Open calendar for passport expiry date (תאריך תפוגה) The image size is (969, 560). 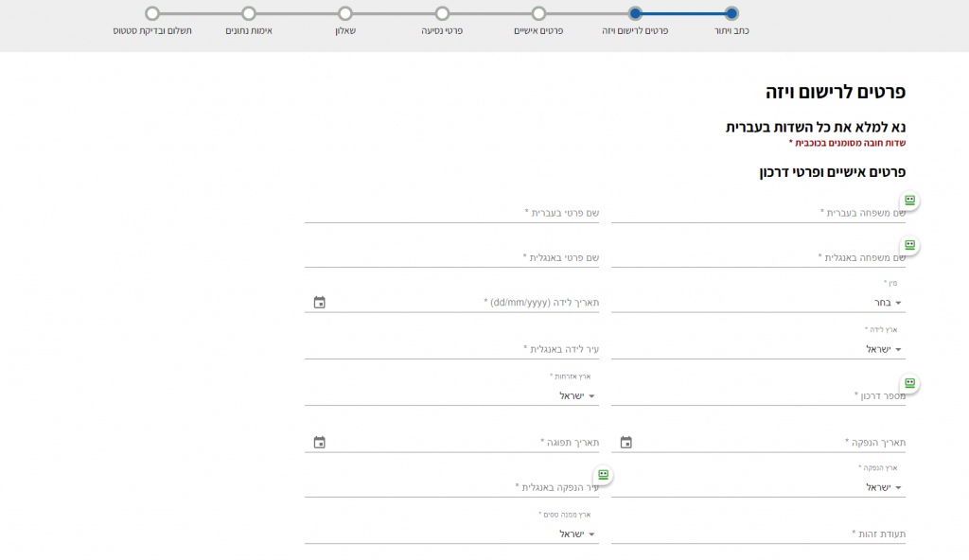(x=320, y=443)
